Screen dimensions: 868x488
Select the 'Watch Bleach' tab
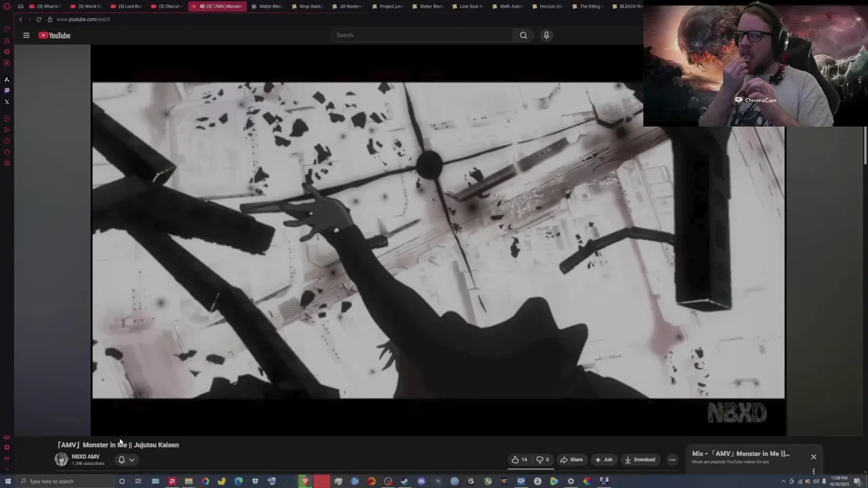pyautogui.click(x=267, y=6)
